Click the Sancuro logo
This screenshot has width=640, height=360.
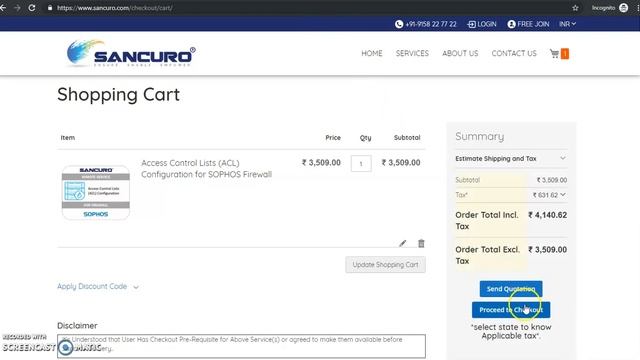pyautogui.click(x=131, y=53)
